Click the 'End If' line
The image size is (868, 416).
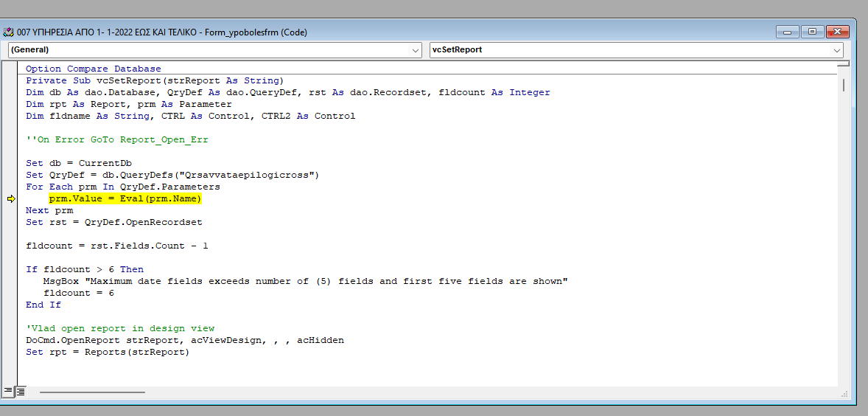(x=43, y=305)
